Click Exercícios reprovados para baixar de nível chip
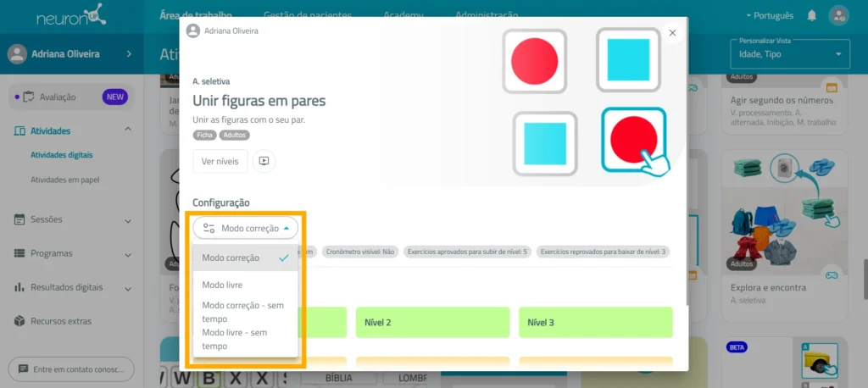The image size is (868, 388). 604,252
